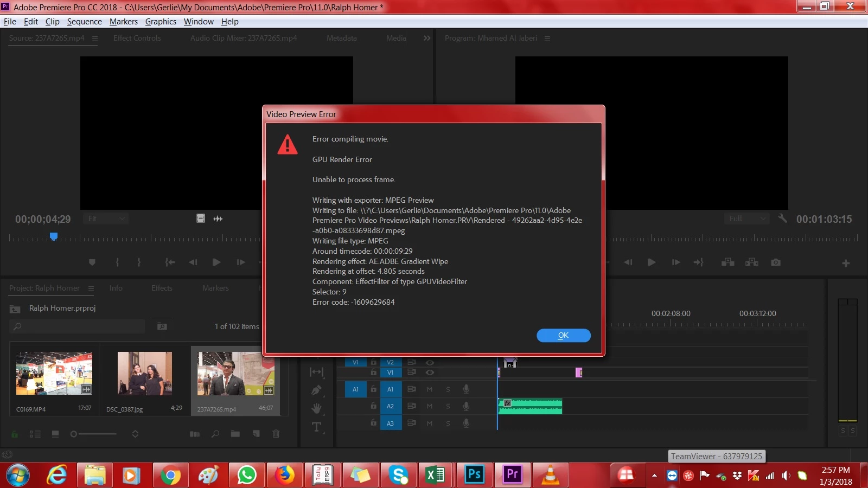Click Automate to Sequence icon
The height and width of the screenshot is (488, 868).
[195, 434]
